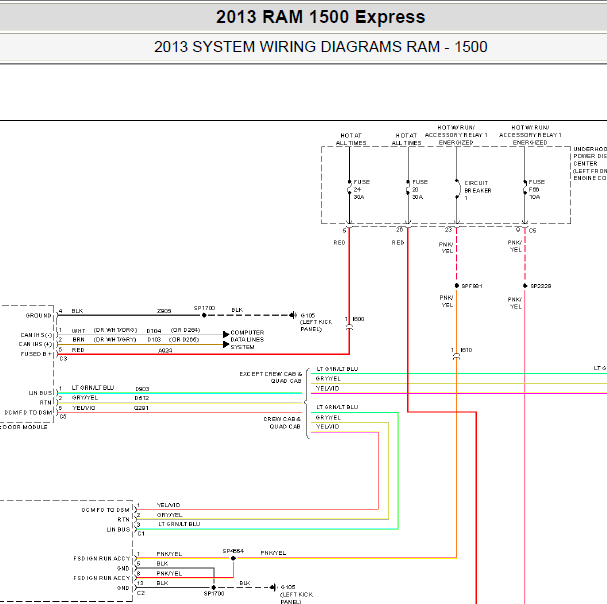Image resolution: width=607 pixels, height=604 pixels.
Task: Click the 'WHT' wire color label at pin 1
Action: [x=78, y=331]
